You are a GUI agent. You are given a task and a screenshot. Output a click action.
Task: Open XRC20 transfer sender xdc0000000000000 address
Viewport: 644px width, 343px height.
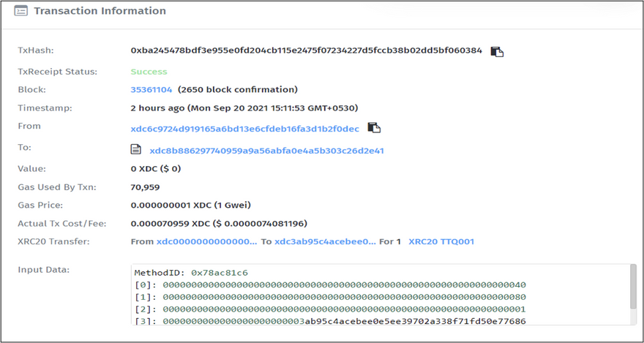(x=206, y=241)
